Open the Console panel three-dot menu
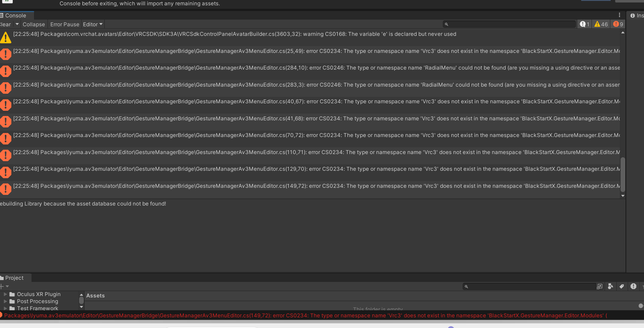The width and height of the screenshot is (644, 328). tap(620, 15)
